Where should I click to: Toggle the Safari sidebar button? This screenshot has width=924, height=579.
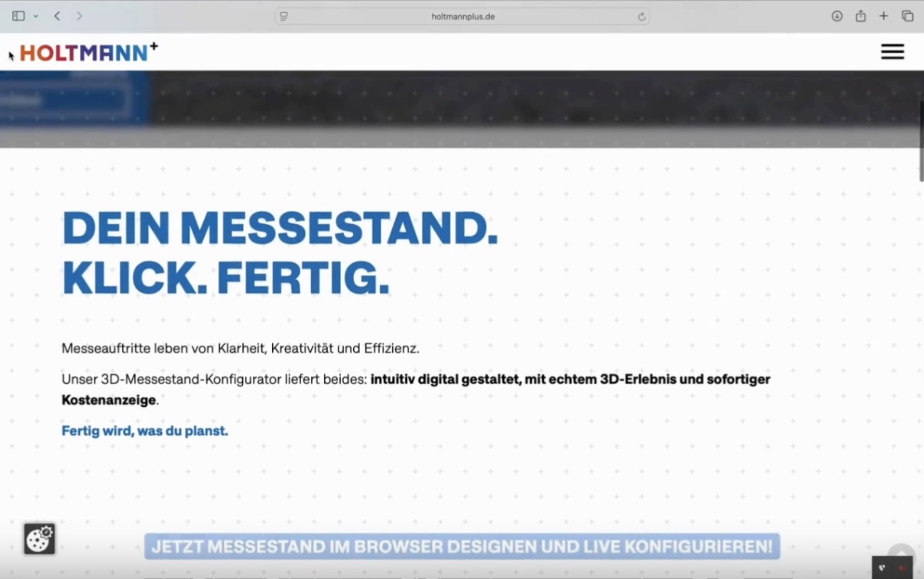tap(18, 16)
